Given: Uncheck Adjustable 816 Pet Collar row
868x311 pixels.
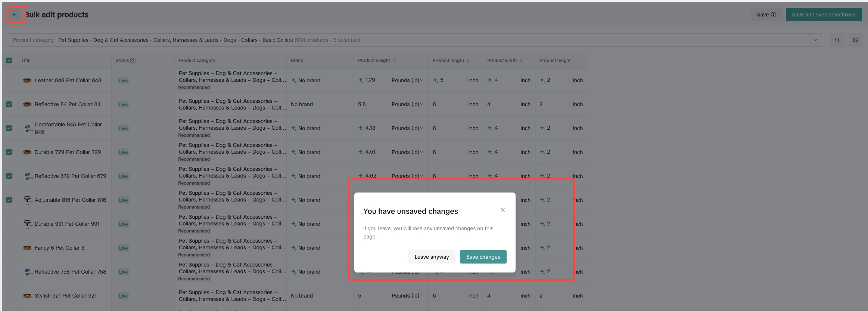Looking at the screenshot, I should click(9, 200).
